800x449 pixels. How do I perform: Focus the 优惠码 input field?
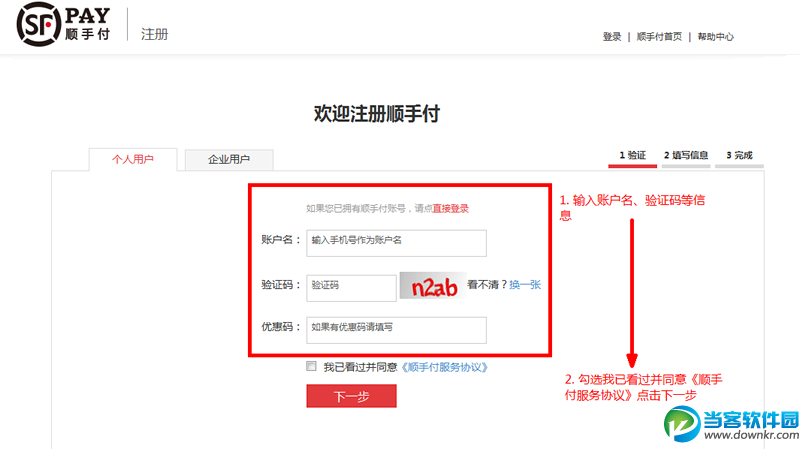pos(396,330)
